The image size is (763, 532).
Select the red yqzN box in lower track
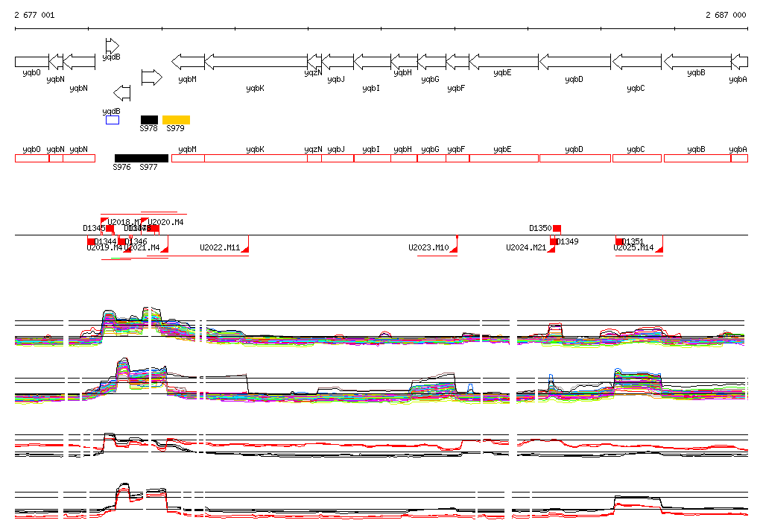(x=314, y=158)
